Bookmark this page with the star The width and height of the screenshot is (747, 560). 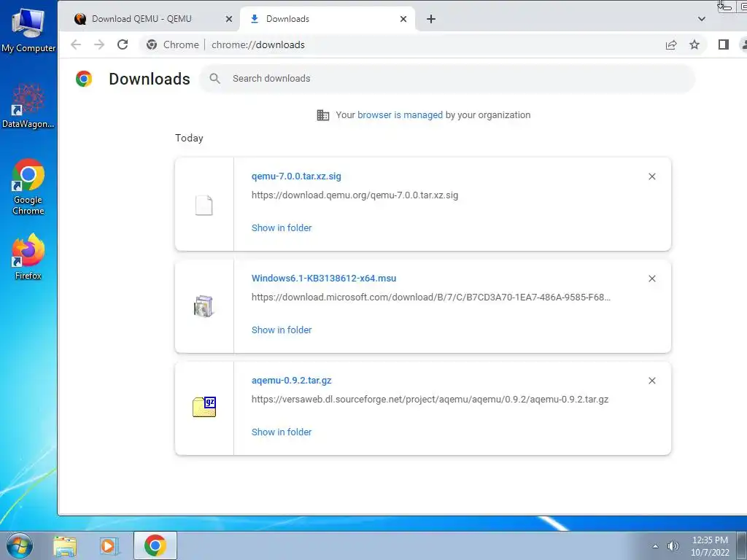click(x=694, y=44)
